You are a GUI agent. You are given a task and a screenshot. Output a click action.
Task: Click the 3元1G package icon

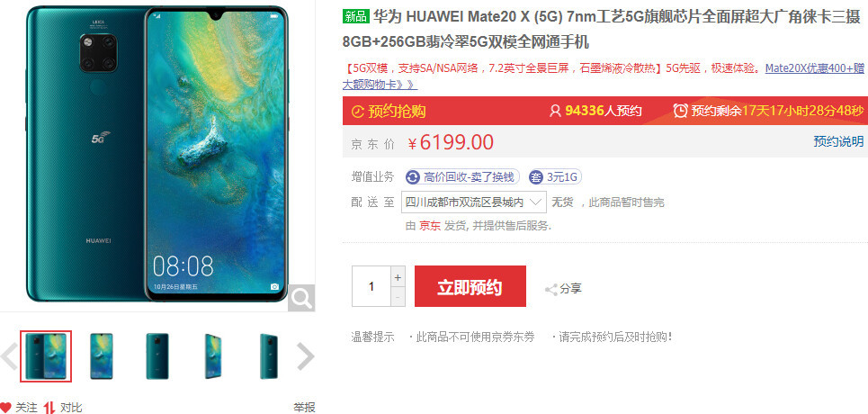536,177
